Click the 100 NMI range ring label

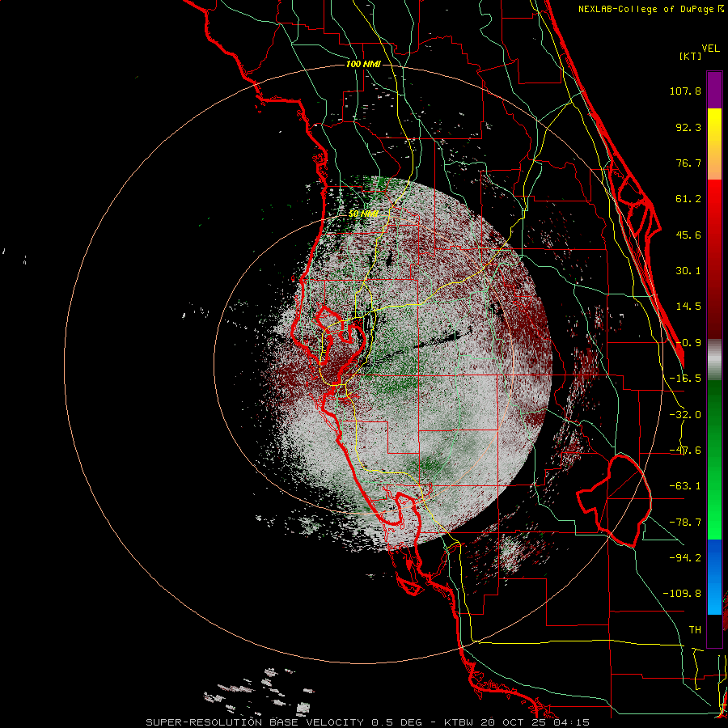[x=363, y=64]
